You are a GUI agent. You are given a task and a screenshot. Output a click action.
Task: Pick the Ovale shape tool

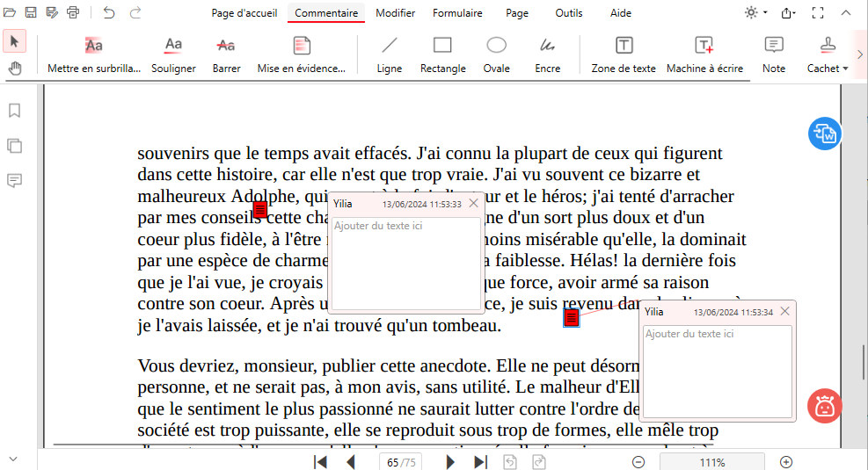point(497,54)
